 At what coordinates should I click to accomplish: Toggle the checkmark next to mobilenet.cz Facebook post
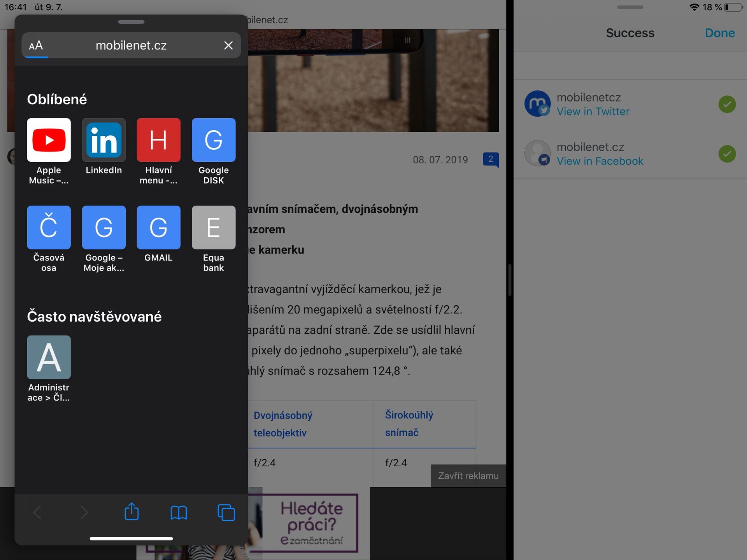pos(728,154)
